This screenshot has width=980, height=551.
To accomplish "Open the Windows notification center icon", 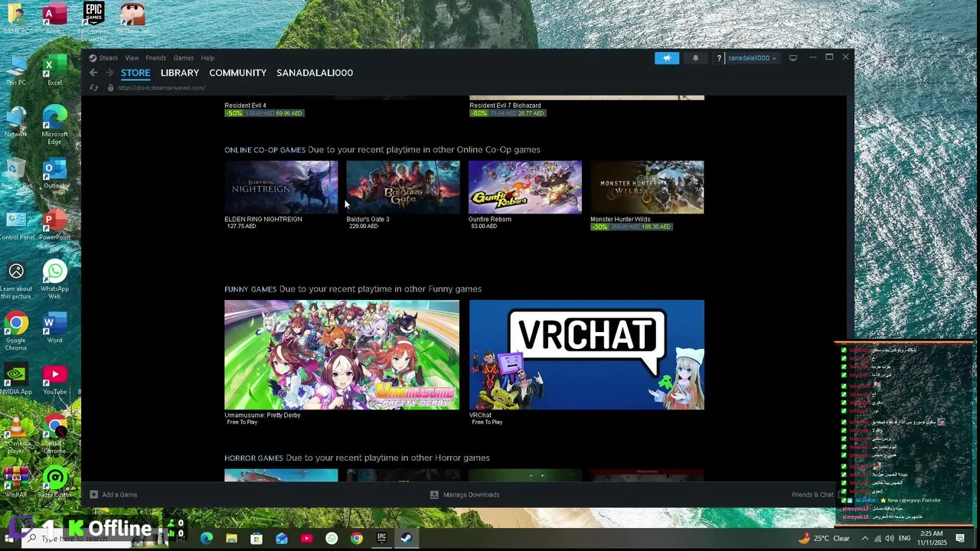I will coord(960,539).
